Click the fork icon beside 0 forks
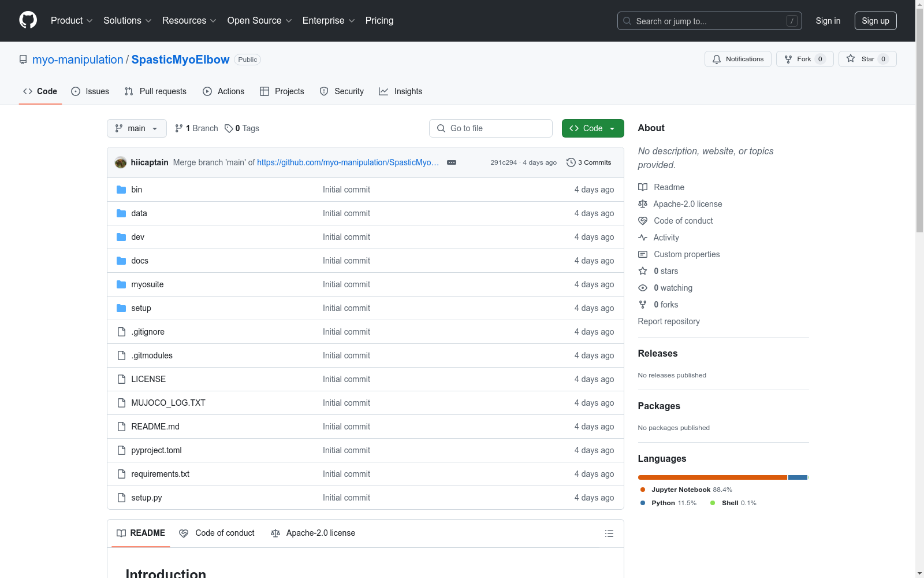 [643, 305]
